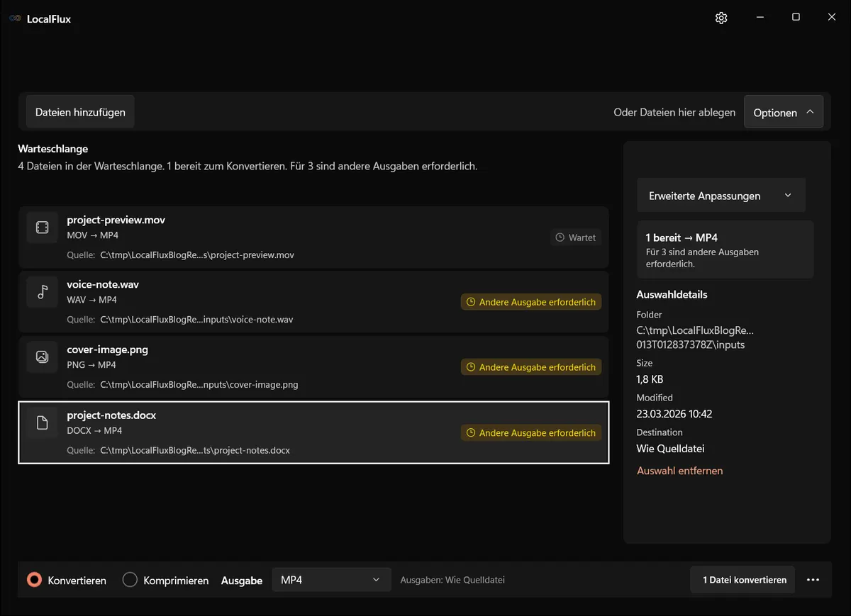Image resolution: width=851 pixels, height=616 pixels.
Task: Click the modified date '23.03.2026 10:42'
Action: [x=674, y=413]
